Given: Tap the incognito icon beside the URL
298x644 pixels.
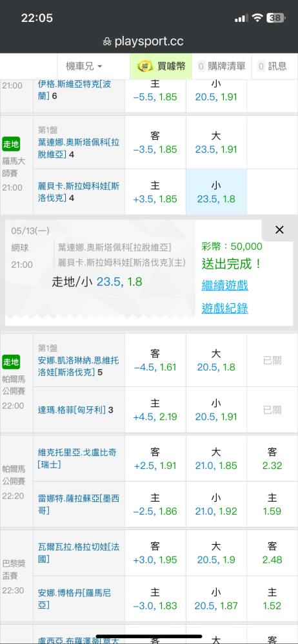Looking at the screenshot, I should [x=107, y=41].
